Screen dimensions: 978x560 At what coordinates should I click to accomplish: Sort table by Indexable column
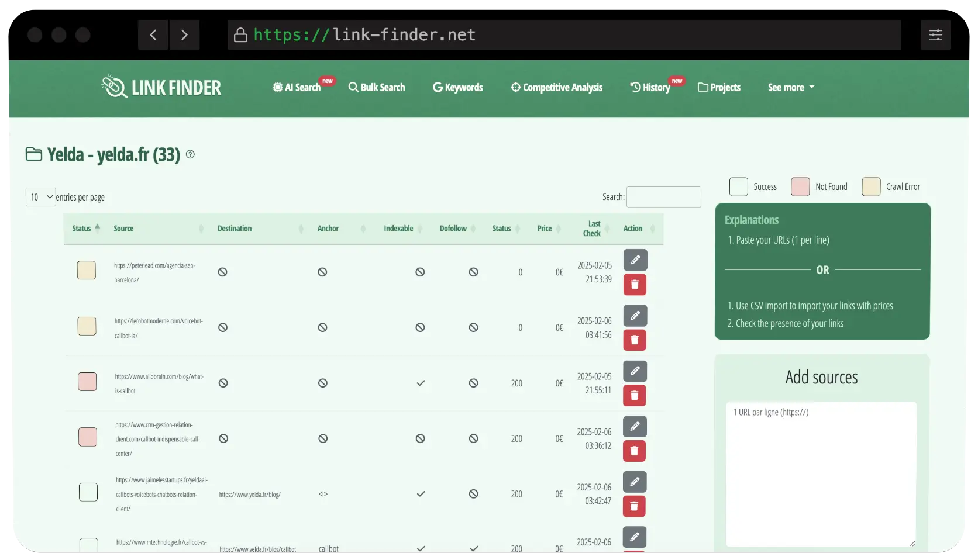tap(403, 229)
